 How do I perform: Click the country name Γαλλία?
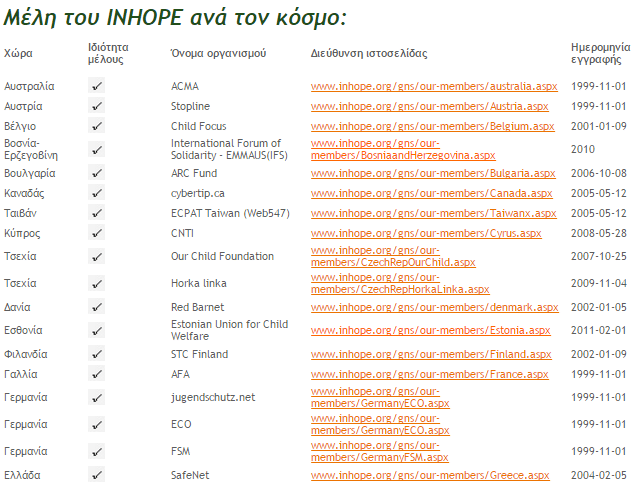[x=21, y=374]
